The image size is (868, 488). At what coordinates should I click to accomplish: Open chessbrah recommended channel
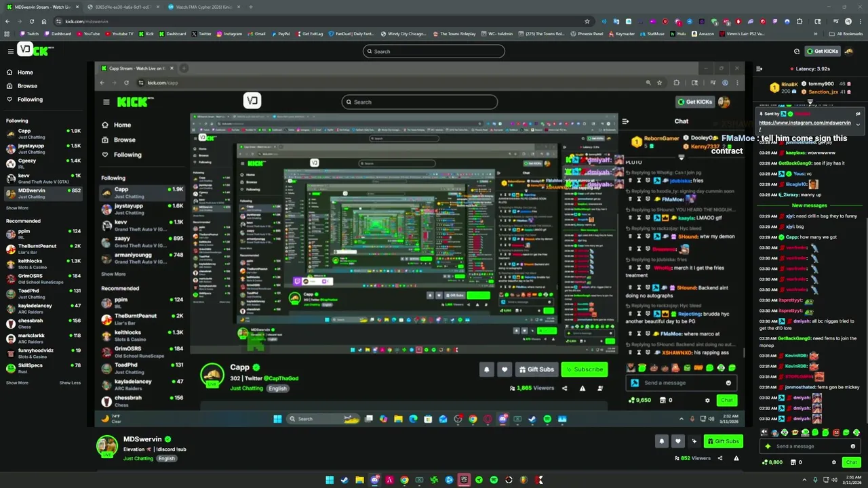tap(43, 323)
